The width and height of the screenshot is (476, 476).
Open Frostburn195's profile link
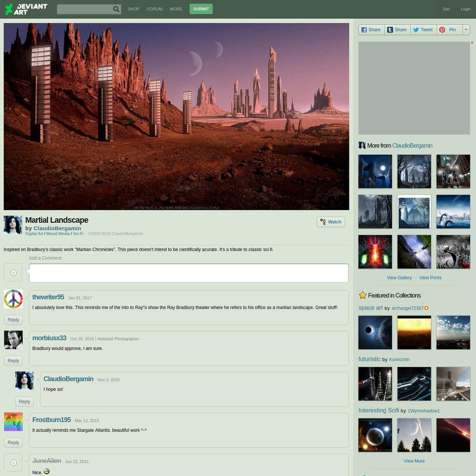tap(51, 420)
